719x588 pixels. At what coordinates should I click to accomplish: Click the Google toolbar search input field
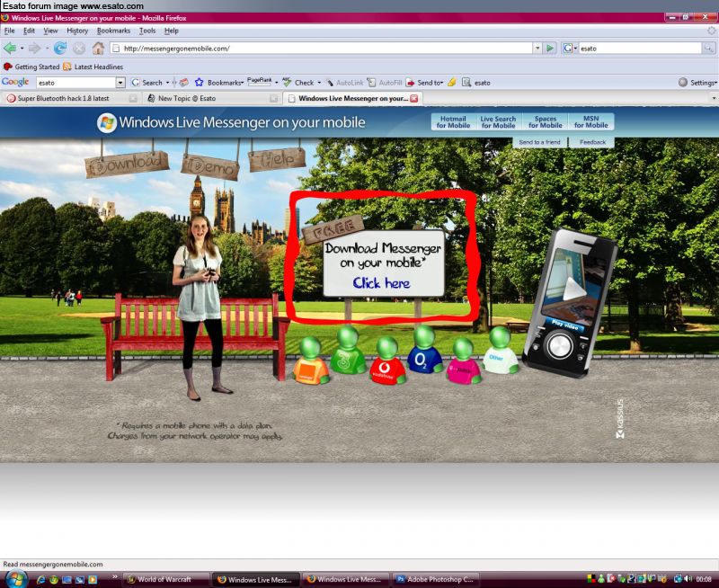click(76, 83)
